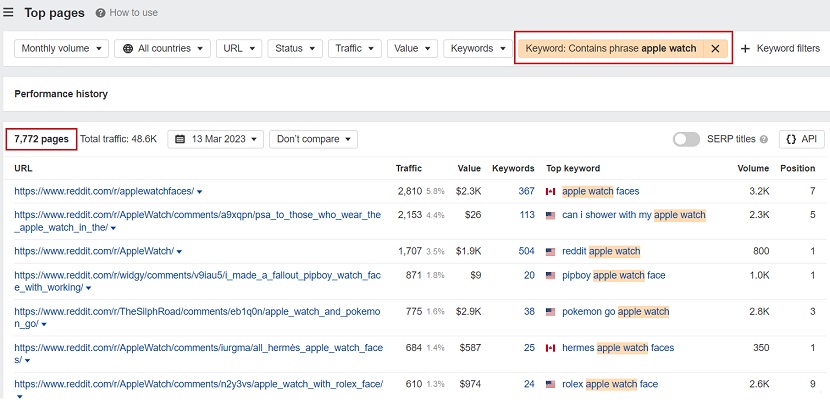The image size is (830, 400).
Task: Sort by Volume column header
Action: click(x=753, y=168)
